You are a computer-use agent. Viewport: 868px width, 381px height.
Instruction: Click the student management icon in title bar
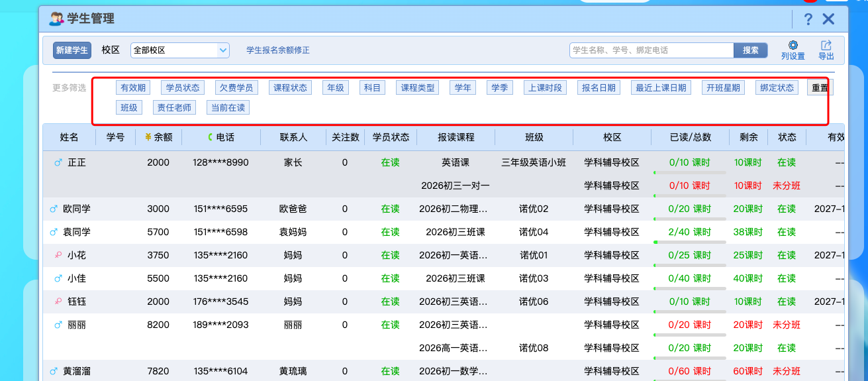pos(56,19)
